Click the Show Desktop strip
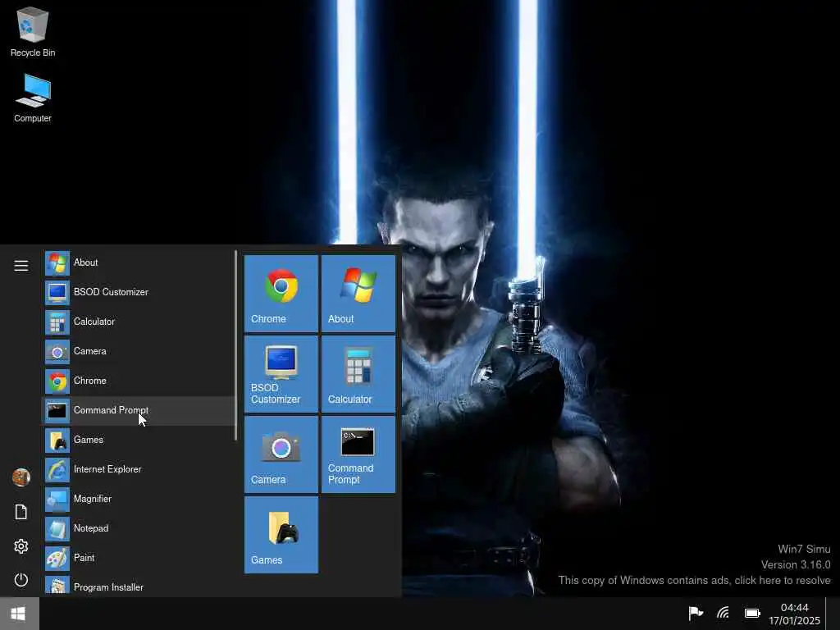The image size is (840, 630). (x=833, y=614)
